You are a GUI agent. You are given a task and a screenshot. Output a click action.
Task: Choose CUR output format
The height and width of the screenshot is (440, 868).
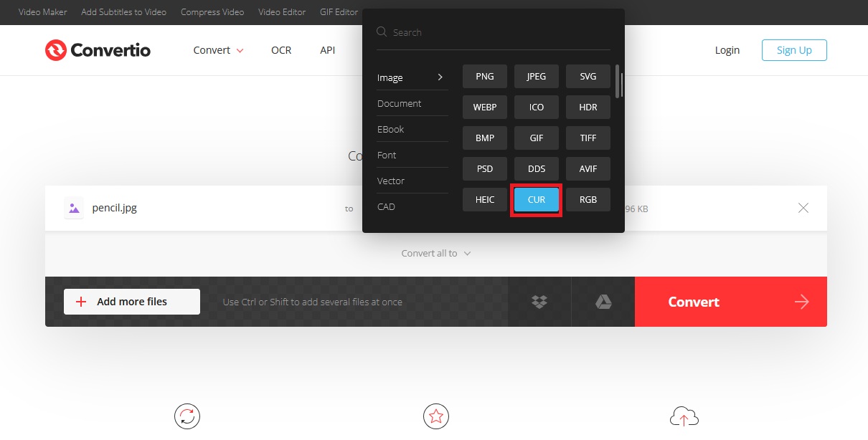pos(537,200)
